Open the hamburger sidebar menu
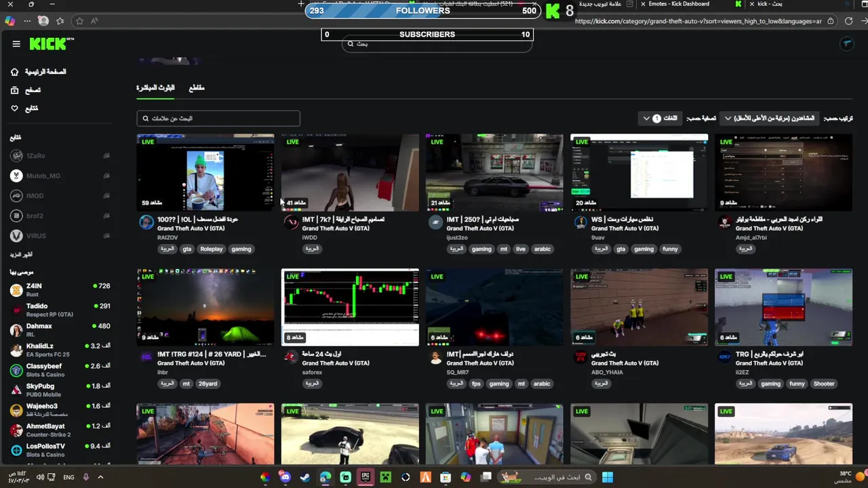868x488 pixels. (16, 44)
